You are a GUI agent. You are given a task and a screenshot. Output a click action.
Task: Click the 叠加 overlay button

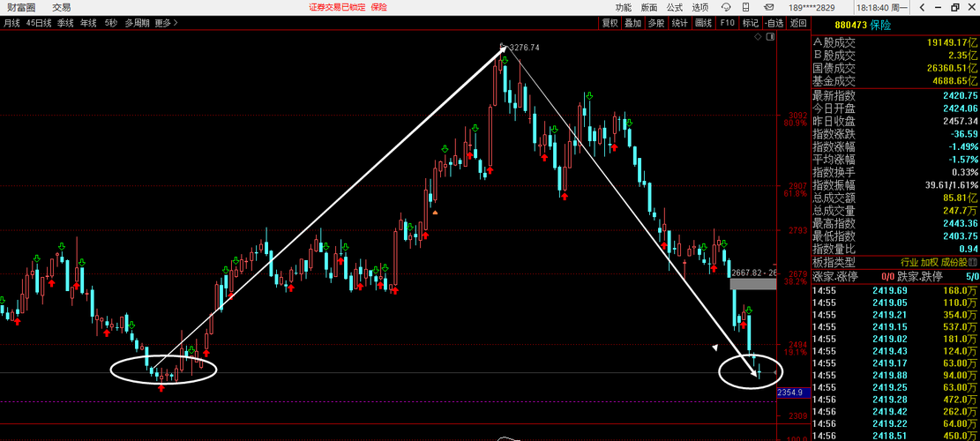point(633,23)
